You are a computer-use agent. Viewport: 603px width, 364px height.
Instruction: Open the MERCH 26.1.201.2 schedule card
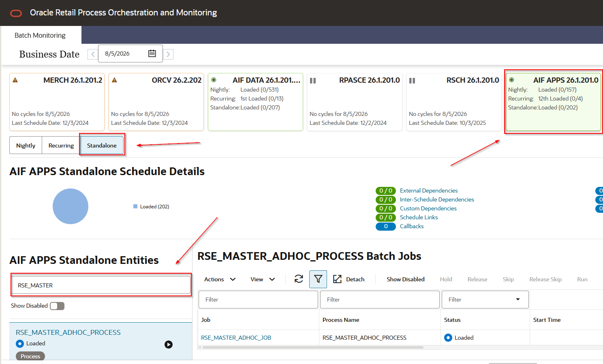(x=57, y=102)
